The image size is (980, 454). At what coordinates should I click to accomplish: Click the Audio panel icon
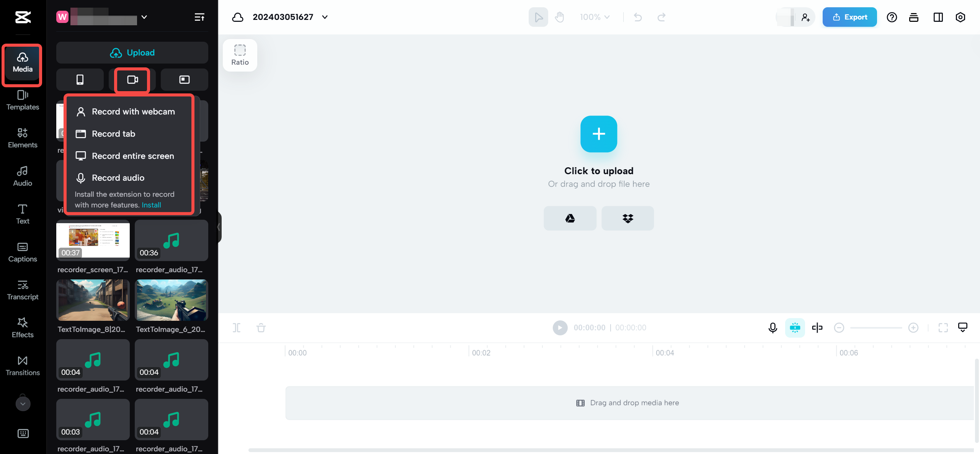click(x=23, y=176)
